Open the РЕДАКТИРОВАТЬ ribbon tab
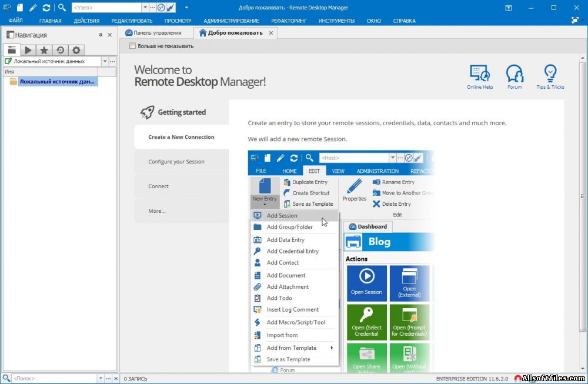The width and height of the screenshot is (588, 384). [132, 21]
